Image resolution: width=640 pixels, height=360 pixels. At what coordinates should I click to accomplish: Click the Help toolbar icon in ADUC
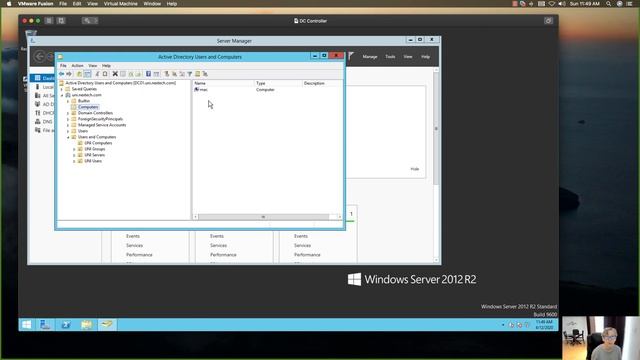click(148, 74)
